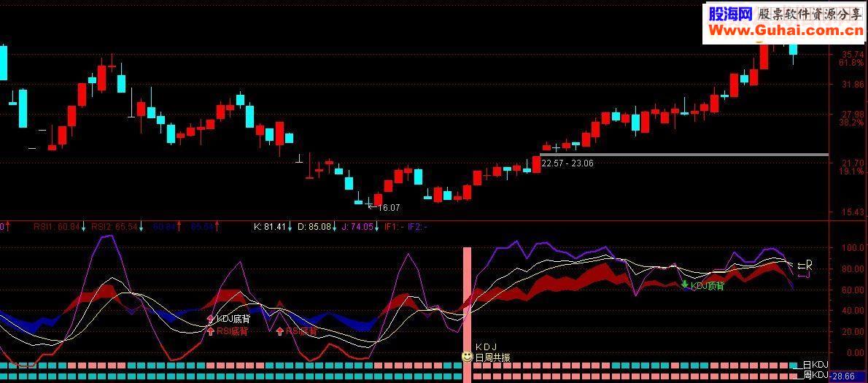
Task: Select the purple J: 74.05 value
Action: pos(357,226)
